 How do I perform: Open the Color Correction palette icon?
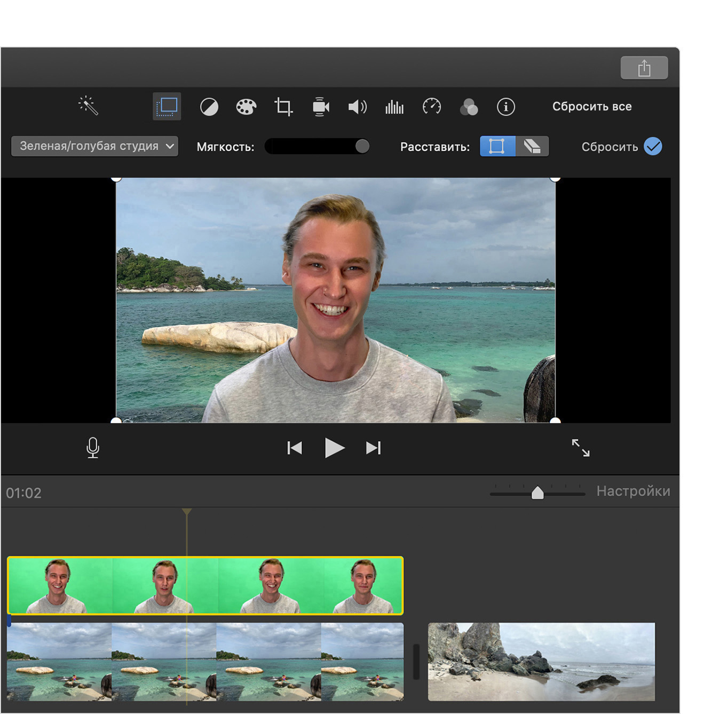pyautogui.click(x=246, y=107)
